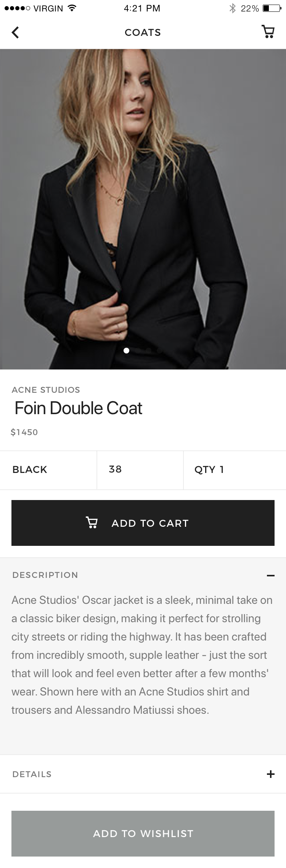The width and height of the screenshot is (286, 868).
Task: Click the ADD TO WISHLIST button
Action: (143, 834)
